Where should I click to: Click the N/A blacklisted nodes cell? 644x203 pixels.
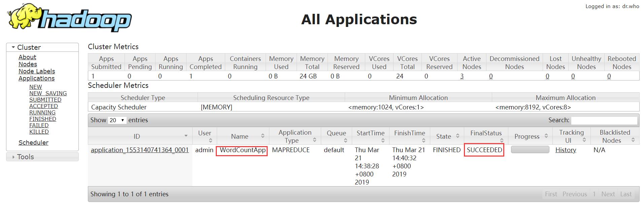599,150
